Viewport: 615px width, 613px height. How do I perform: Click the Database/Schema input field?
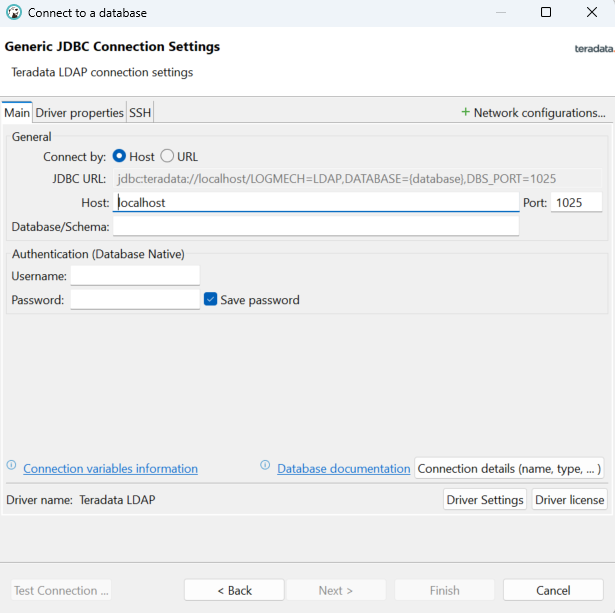point(316,226)
